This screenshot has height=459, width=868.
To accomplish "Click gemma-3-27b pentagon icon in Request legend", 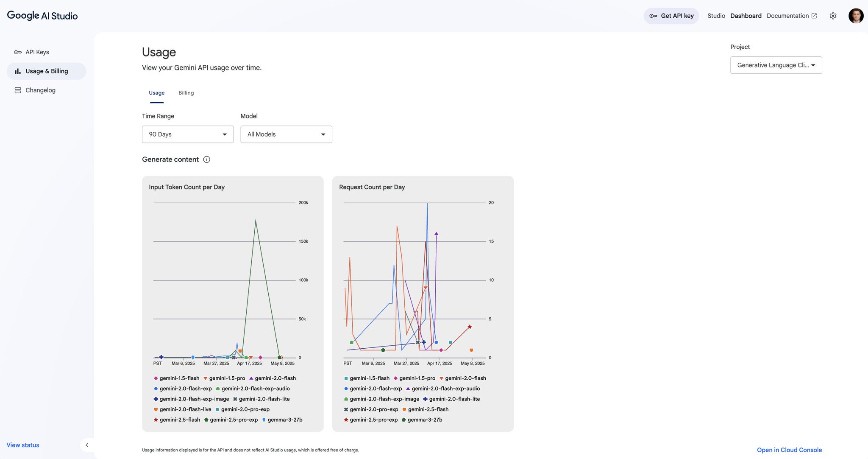I will point(404,420).
